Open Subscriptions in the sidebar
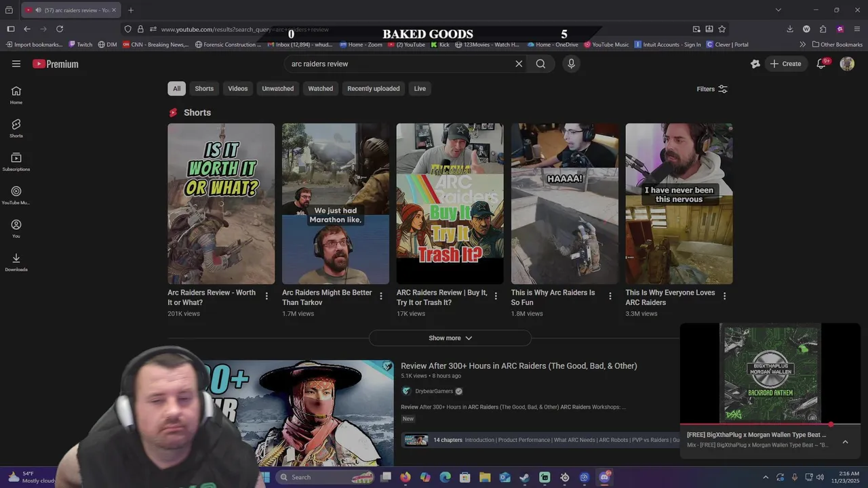This screenshot has height=488, width=868. pos(16,162)
